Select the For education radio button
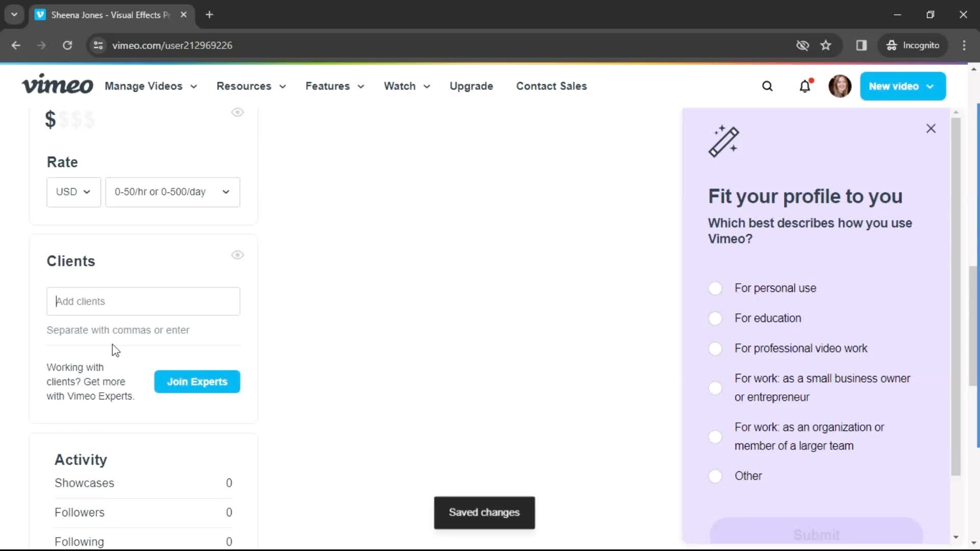Viewport: 980px width, 551px height. click(716, 317)
